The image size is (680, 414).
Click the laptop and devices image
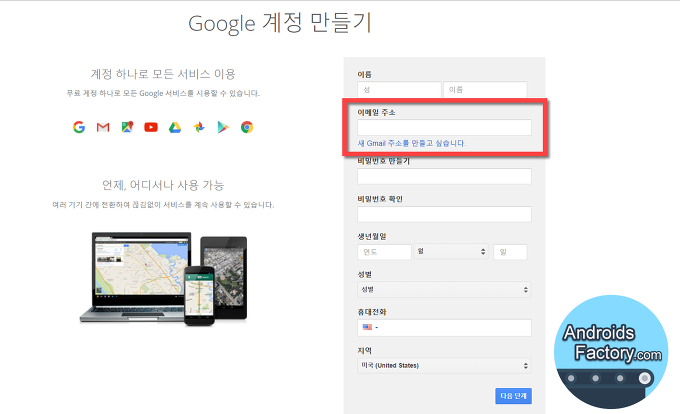click(164, 278)
